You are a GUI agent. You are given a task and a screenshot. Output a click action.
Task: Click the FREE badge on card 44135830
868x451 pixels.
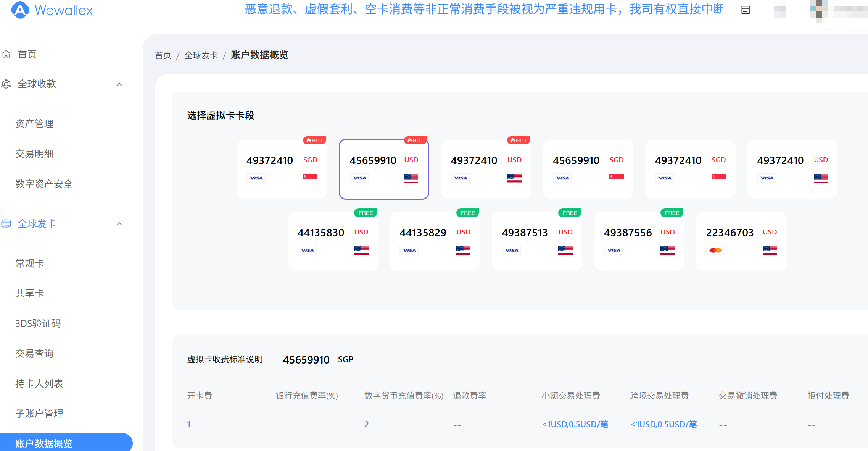tap(366, 213)
